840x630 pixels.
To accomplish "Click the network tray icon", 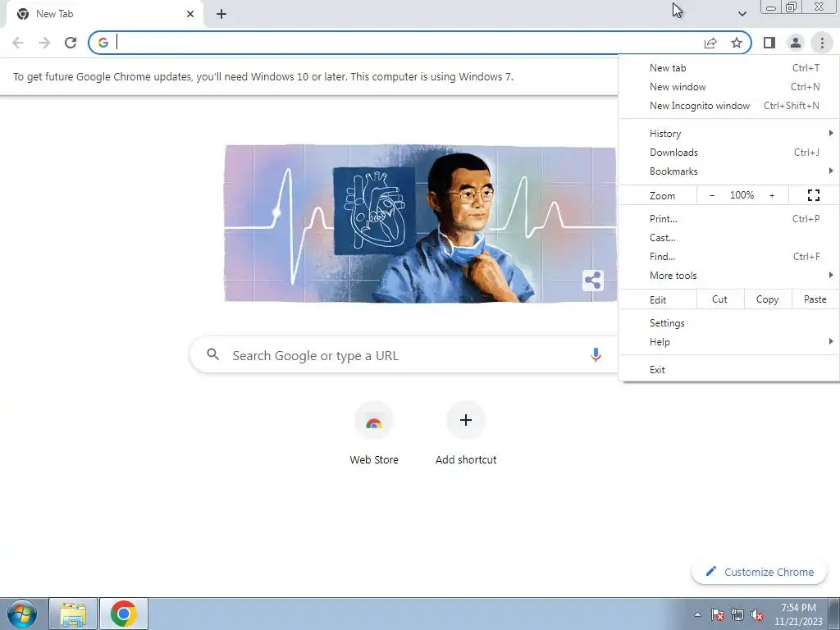I will point(737,614).
